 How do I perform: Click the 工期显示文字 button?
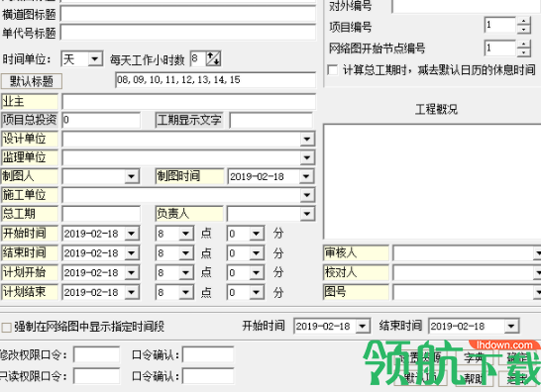pos(189,120)
